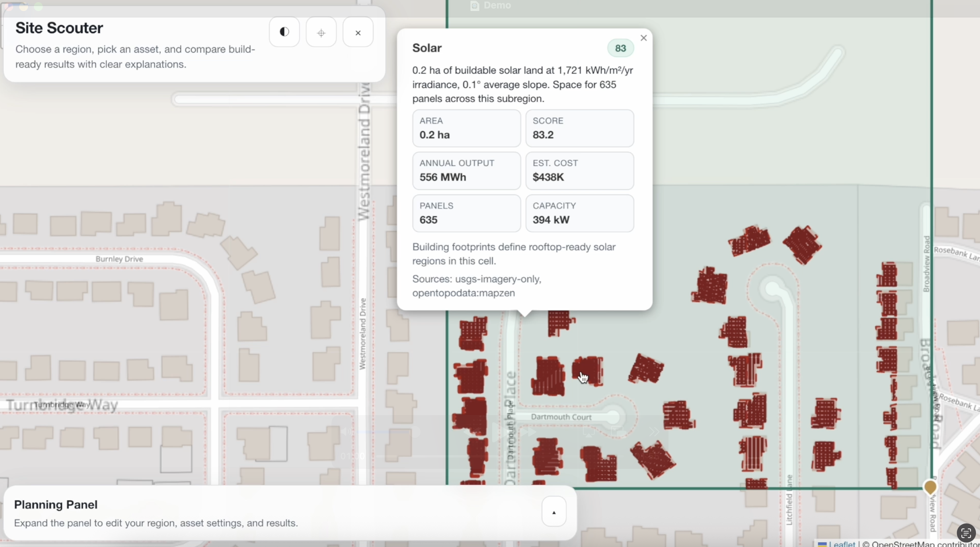Screen dimensions: 980x547
Task: Click the Panels 635 stat card
Action: pyautogui.click(x=466, y=213)
